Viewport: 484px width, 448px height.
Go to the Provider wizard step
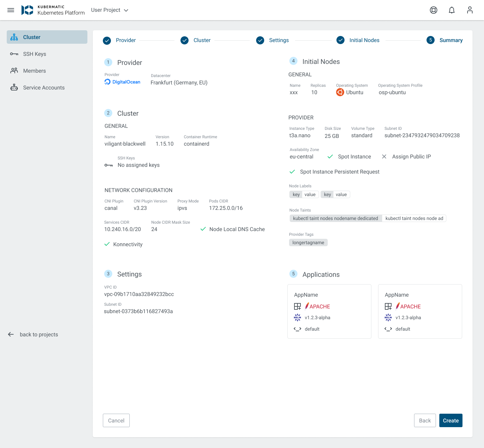[x=119, y=40]
